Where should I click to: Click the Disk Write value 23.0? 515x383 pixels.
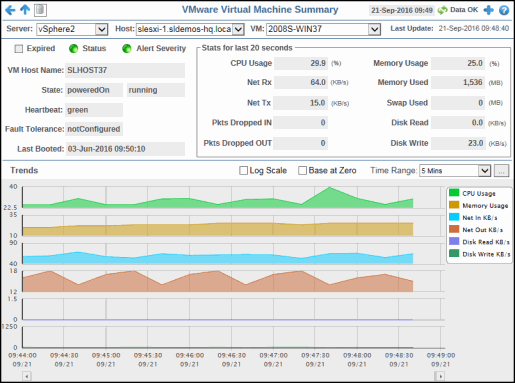pyautogui.click(x=458, y=143)
